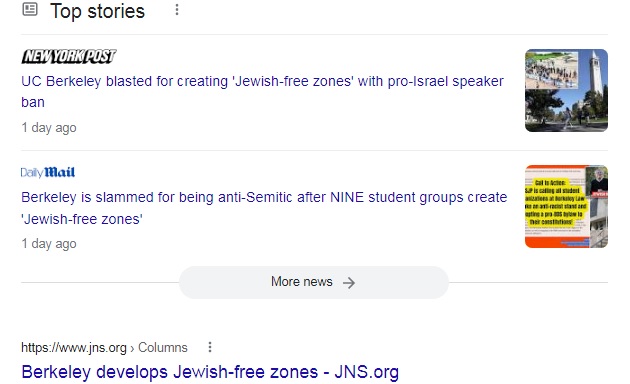
Task: Click the Top stories heading
Action: pyautogui.click(x=97, y=11)
